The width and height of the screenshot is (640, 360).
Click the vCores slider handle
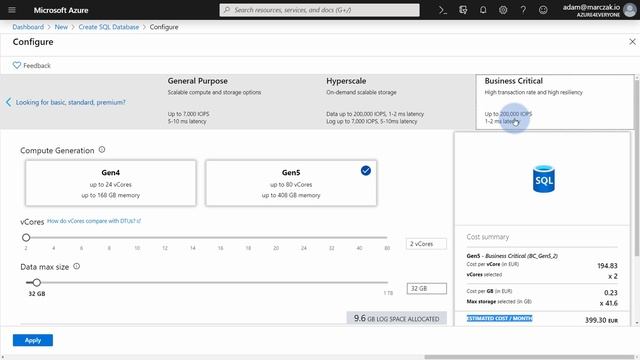26,237
